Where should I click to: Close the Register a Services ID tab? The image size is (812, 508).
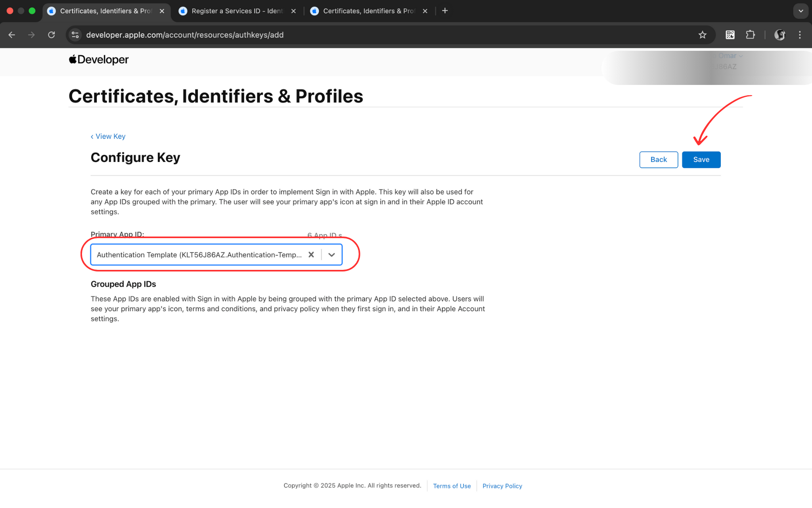click(x=293, y=11)
